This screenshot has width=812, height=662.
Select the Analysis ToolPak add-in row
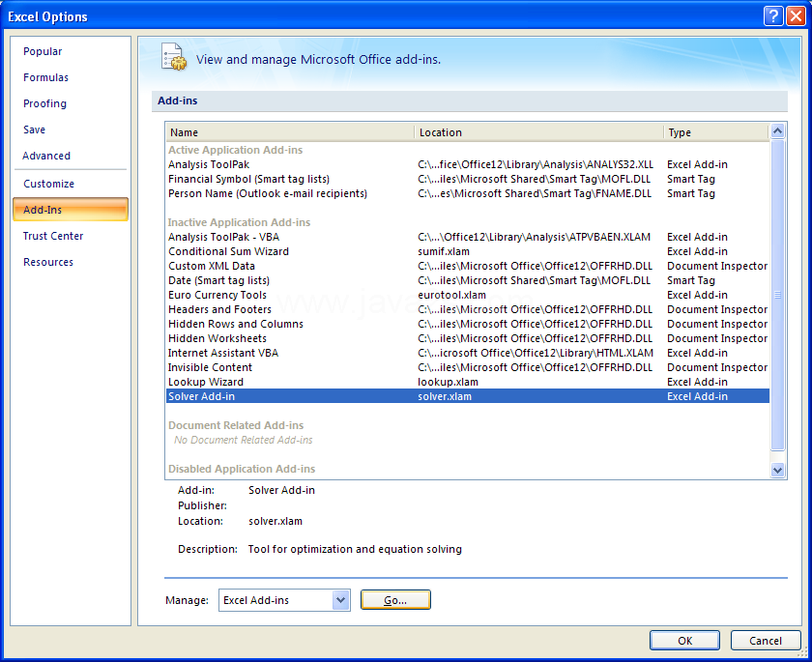(468, 164)
